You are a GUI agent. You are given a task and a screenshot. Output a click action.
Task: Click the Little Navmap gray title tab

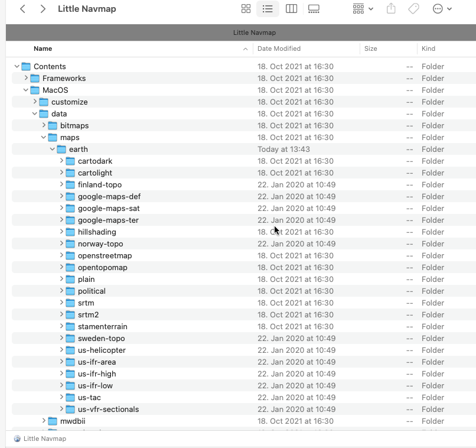[255, 33]
